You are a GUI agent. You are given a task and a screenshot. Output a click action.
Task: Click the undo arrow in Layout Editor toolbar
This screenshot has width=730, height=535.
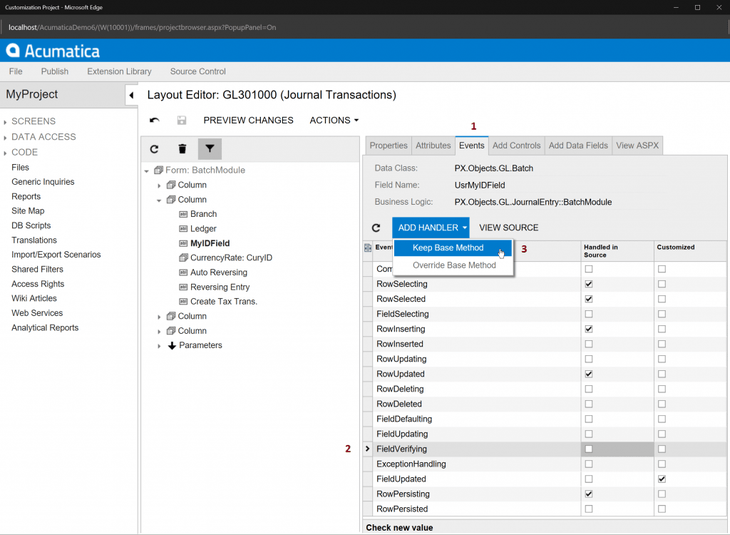(154, 120)
